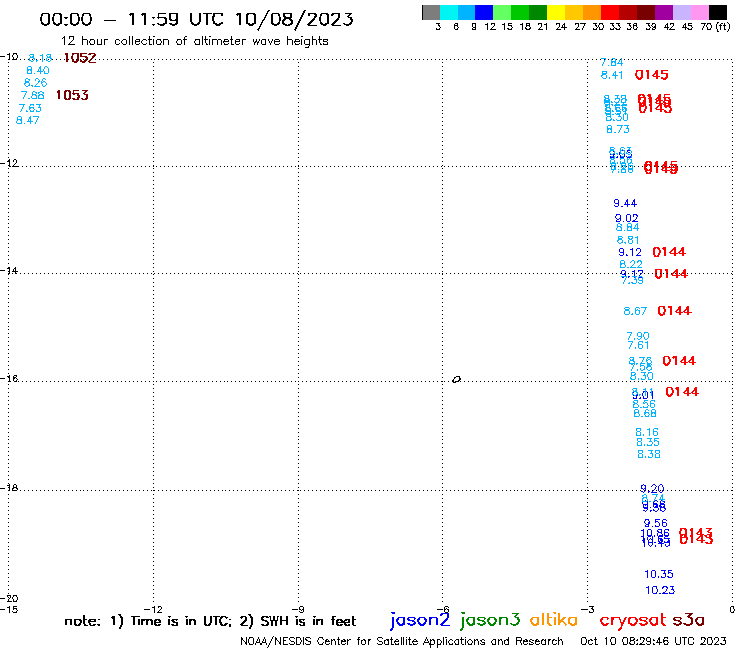The height and width of the screenshot is (650, 740).
Task: Pick the yellow swatch in the color scale
Action: [556, 12]
